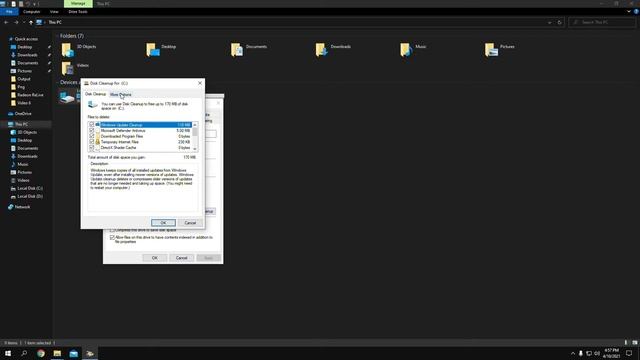Open the volume control in system tray
Screen dimensions: 640x360
(597, 353)
